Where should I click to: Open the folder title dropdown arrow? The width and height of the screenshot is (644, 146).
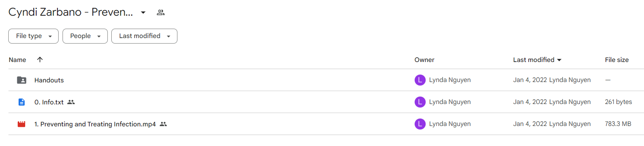coord(143,13)
